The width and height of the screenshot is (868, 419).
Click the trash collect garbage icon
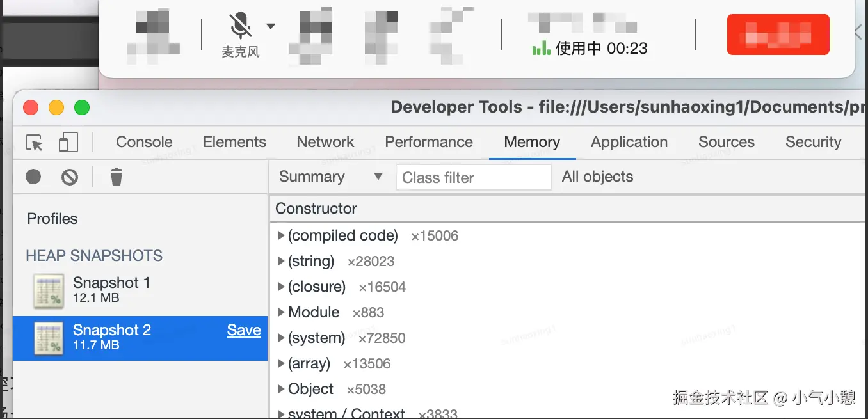pos(116,177)
